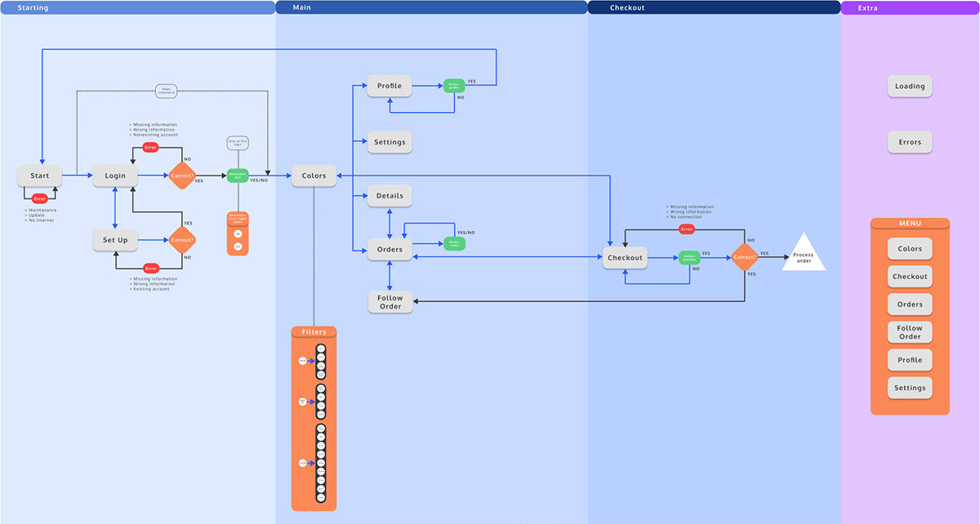The height and width of the screenshot is (524, 980).
Task: Click the Start node in the flowchart
Action: click(39, 175)
